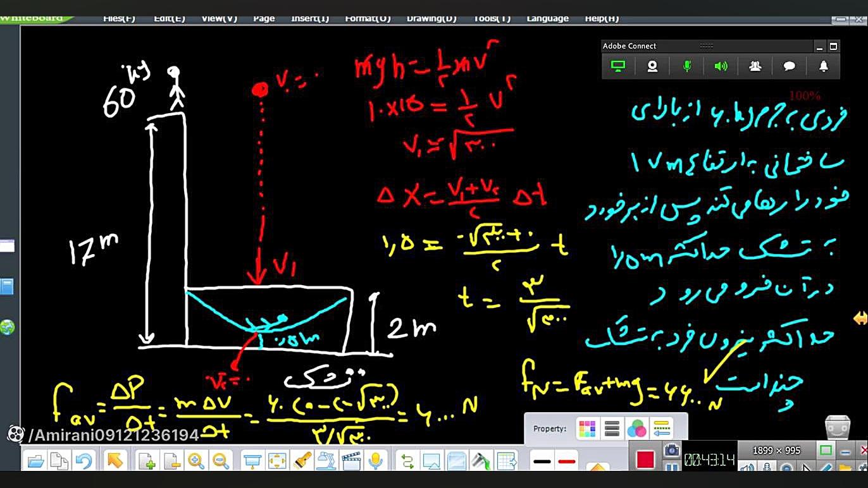Open the View(V) menu
Screen dimensions: 868x488
[x=219, y=18]
